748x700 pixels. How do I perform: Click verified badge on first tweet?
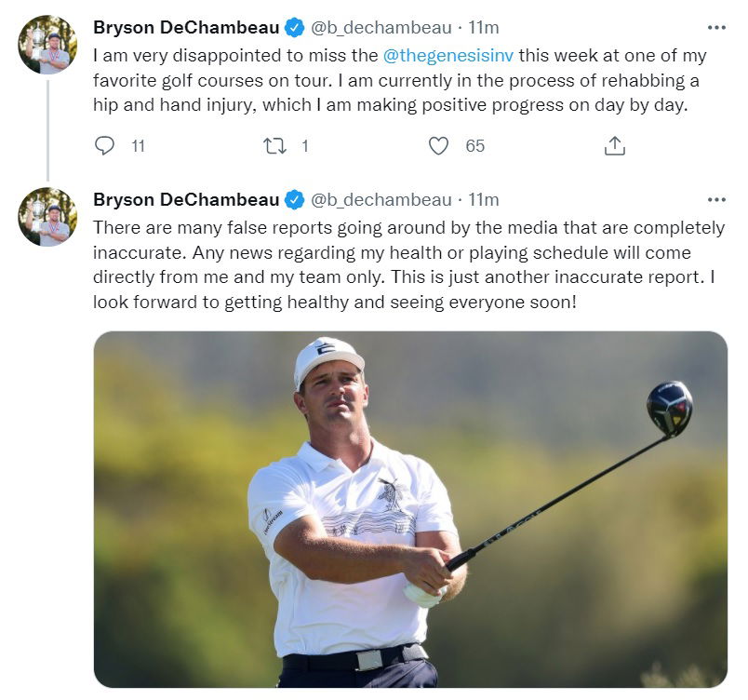(x=294, y=28)
